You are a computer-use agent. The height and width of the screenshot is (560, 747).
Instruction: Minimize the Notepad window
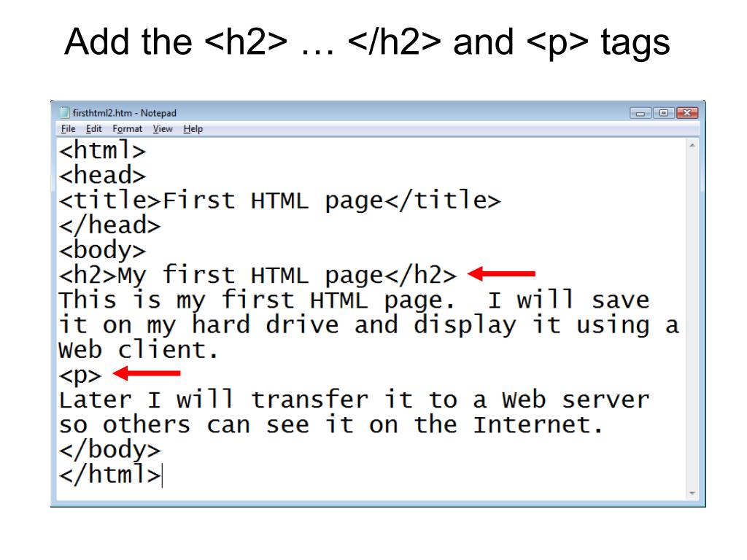(640, 113)
